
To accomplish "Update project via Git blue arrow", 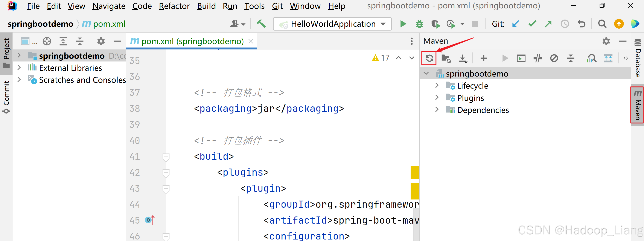I will 516,24.
